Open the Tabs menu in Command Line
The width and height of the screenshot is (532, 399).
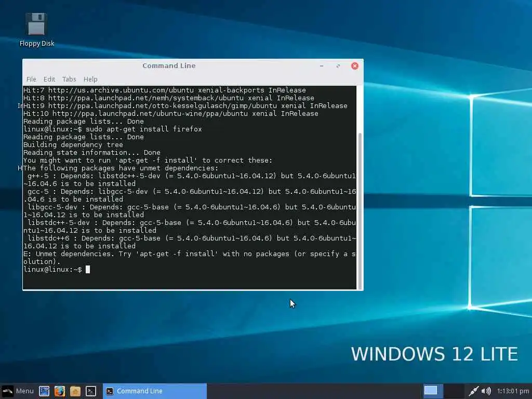click(x=69, y=79)
